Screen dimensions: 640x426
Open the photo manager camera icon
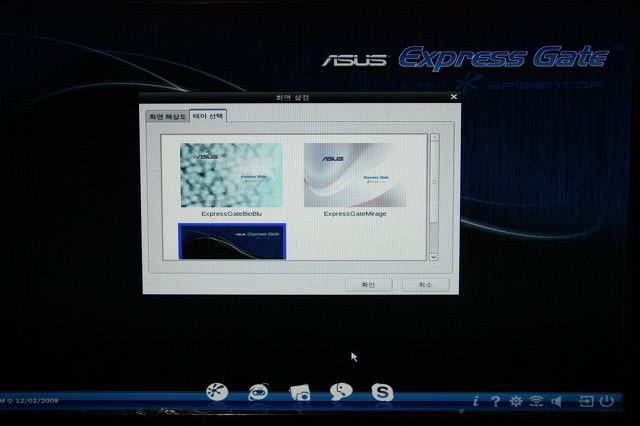pyautogui.click(x=300, y=393)
